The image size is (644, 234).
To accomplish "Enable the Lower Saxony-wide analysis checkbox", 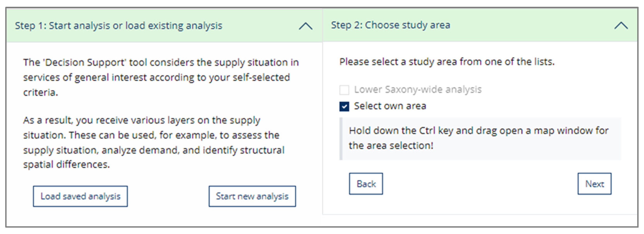I will pos(344,90).
